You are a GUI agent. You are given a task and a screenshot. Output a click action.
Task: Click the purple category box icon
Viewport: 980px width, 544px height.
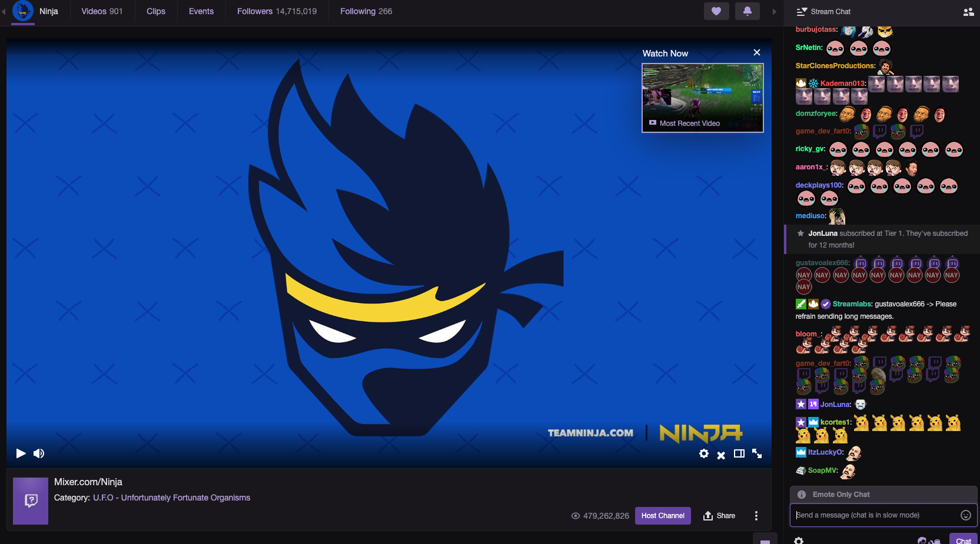(x=31, y=501)
